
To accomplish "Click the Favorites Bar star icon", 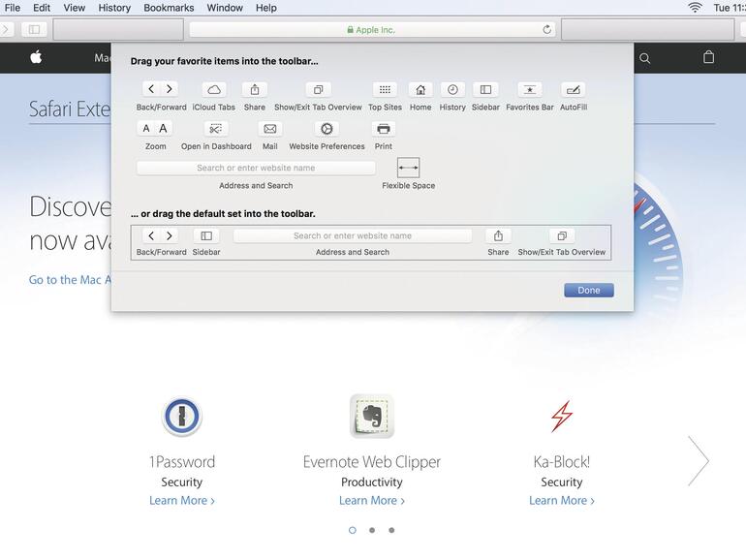I will point(530,89).
